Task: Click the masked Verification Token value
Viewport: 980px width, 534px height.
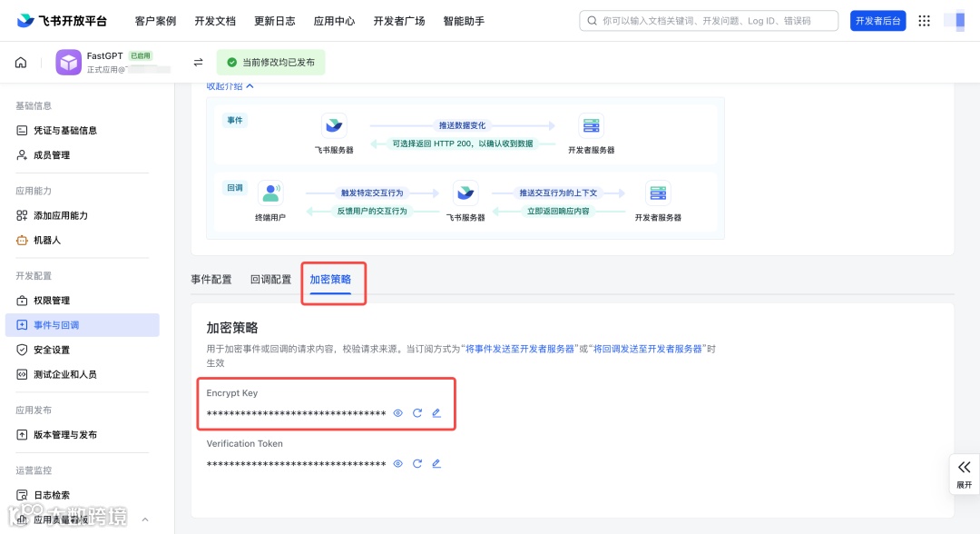Action: click(296, 465)
